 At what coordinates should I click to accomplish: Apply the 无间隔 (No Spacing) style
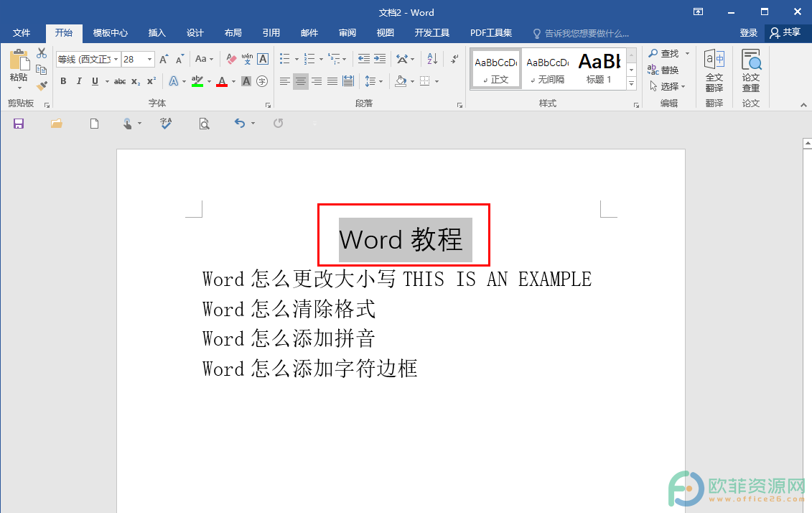(x=547, y=68)
